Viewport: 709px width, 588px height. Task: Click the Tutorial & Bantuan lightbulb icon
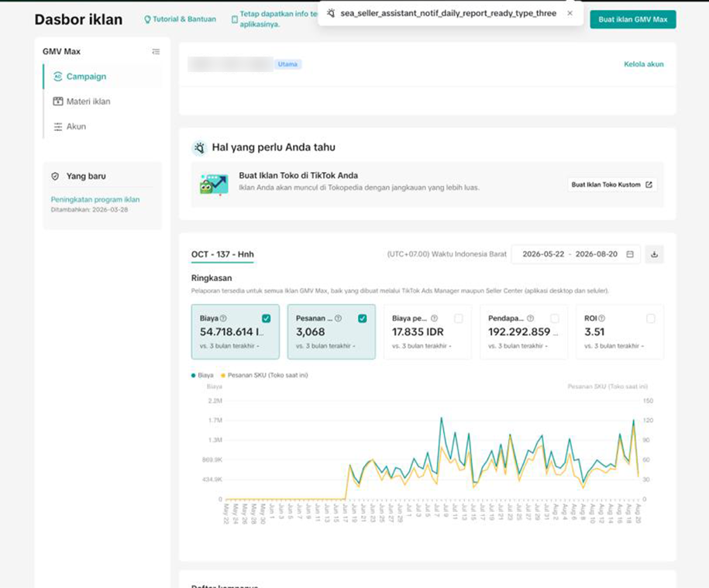point(147,19)
